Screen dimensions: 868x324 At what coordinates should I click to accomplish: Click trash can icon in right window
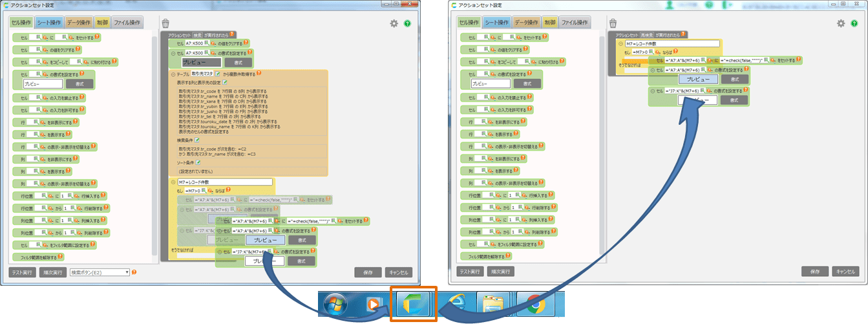[x=613, y=23]
